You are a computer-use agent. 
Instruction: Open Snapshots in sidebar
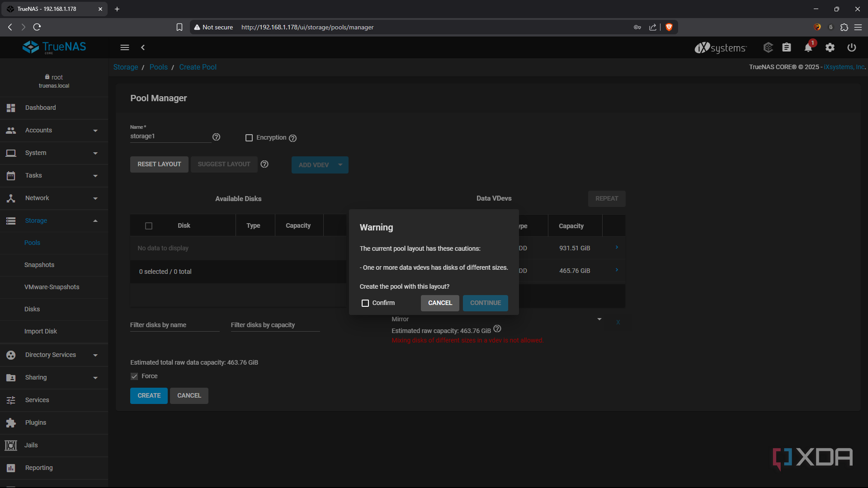[x=54, y=265]
